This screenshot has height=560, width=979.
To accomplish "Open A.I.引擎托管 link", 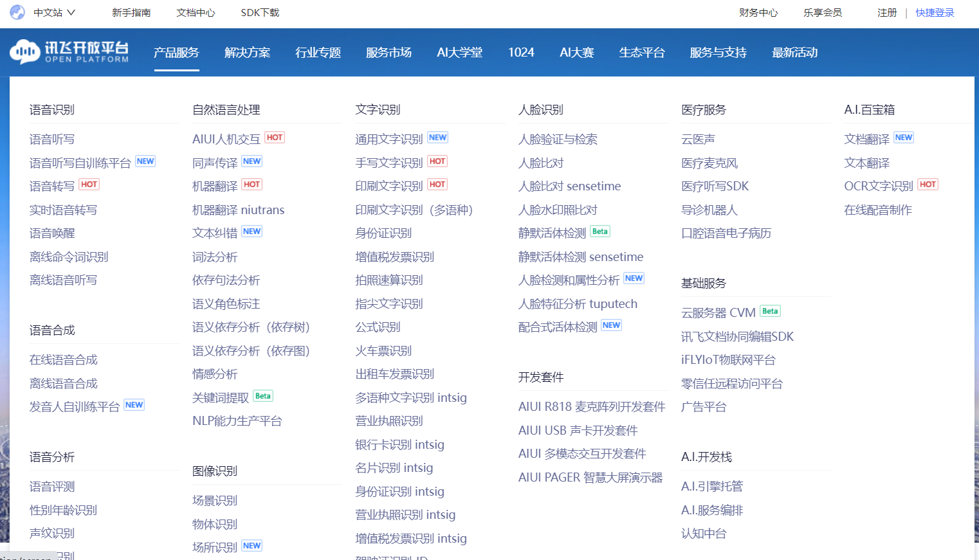I will [x=712, y=486].
